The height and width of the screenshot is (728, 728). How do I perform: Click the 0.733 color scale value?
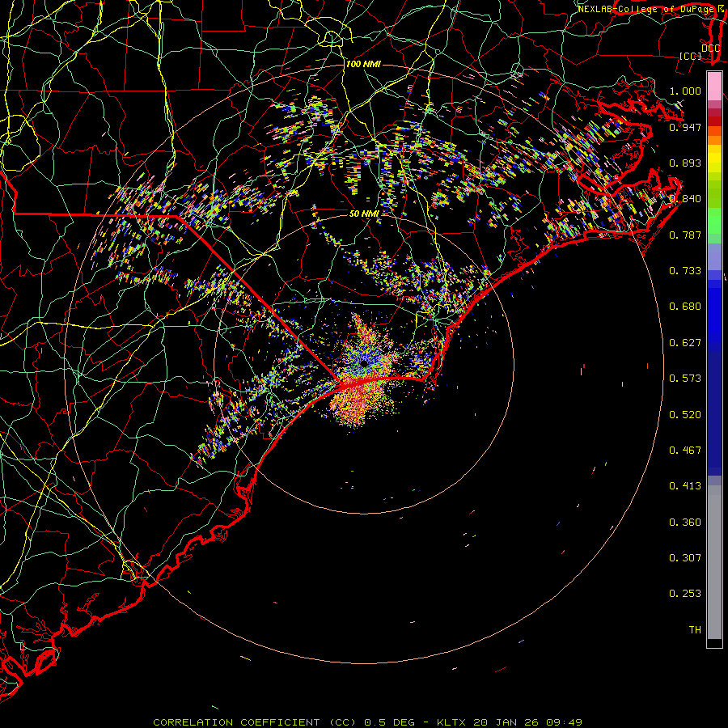pyautogui.click(x=685, y=271)
